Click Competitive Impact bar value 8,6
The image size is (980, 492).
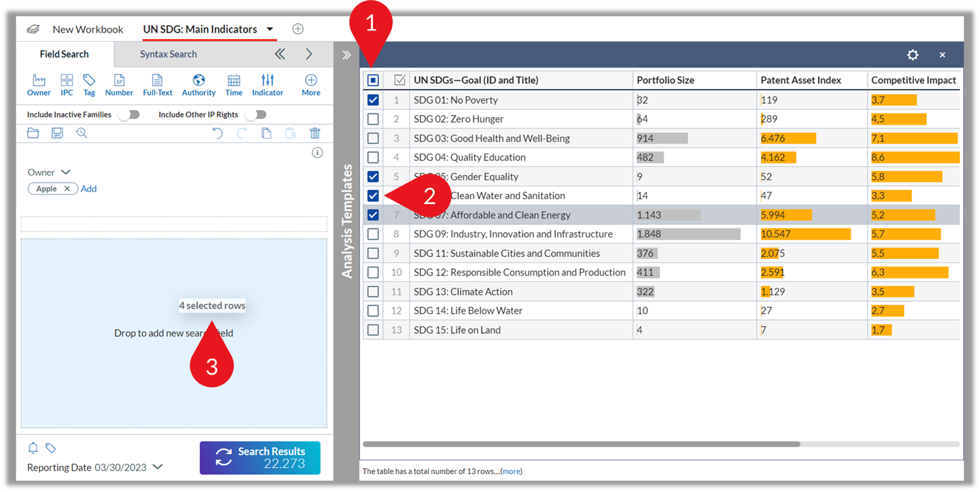point(915,157)
